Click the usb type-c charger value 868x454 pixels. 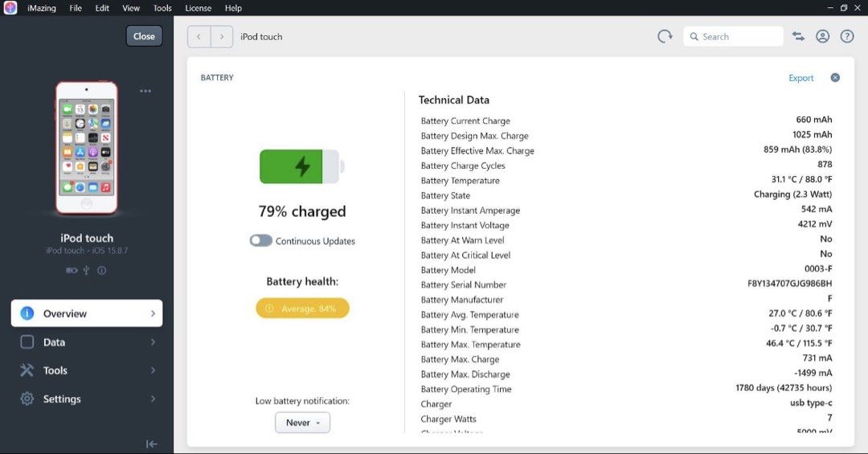pyautogui.click(x=811, y=403)
